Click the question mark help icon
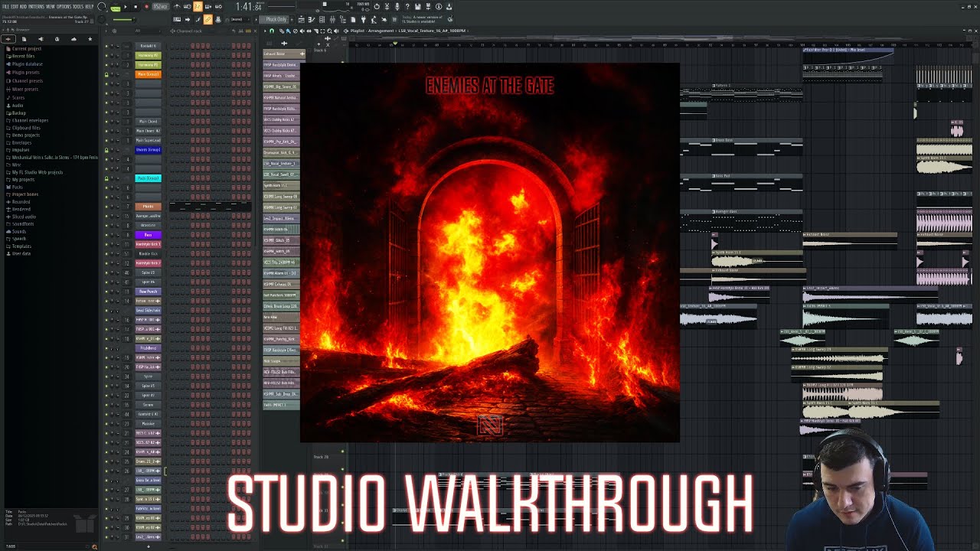Screen dimensions: 980x551 coord(407,7)
